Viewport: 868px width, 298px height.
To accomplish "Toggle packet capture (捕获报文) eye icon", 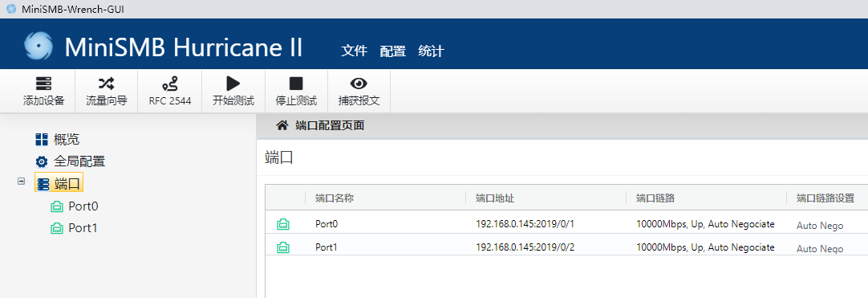I will point(359,84).
